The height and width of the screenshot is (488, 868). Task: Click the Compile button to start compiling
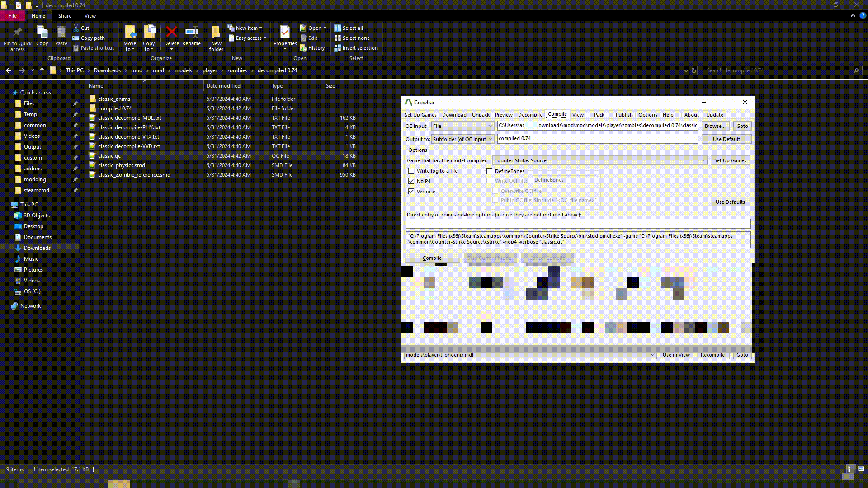click(x=432, y=258)
